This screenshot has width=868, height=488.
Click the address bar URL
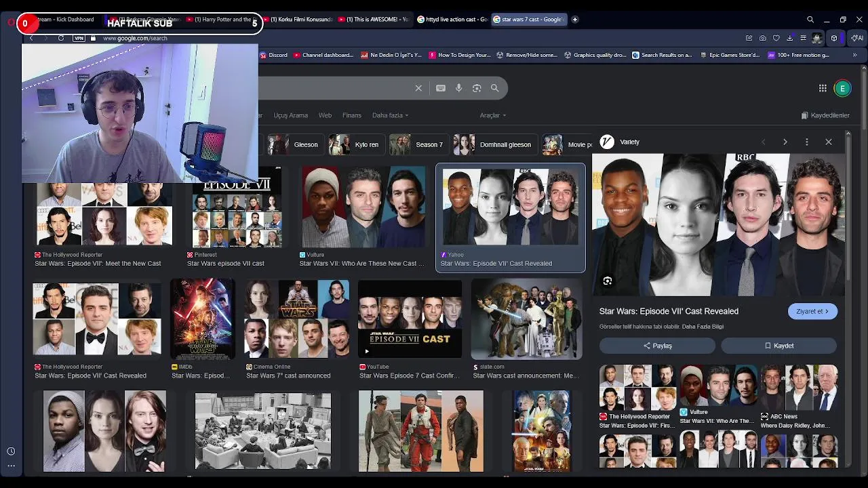pyautogui.click(x=135, y=39)
